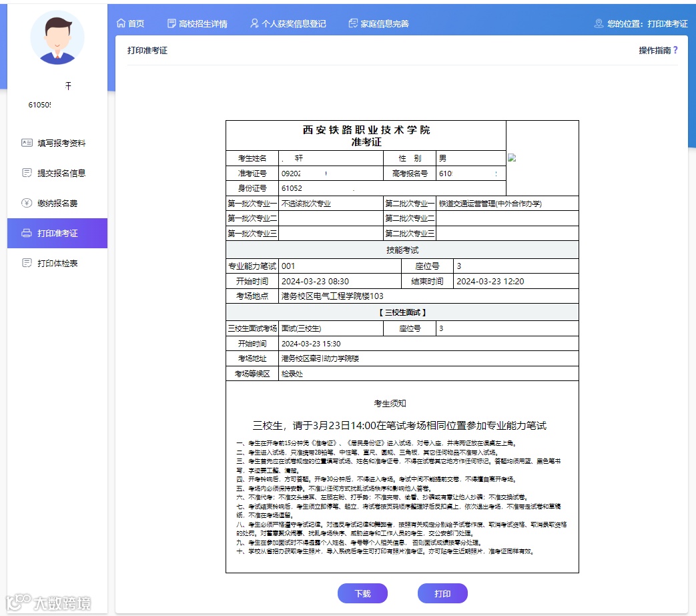Go to 家庭信息完善
The height and width of the screenshot is (616, 696).
[378, 23]
